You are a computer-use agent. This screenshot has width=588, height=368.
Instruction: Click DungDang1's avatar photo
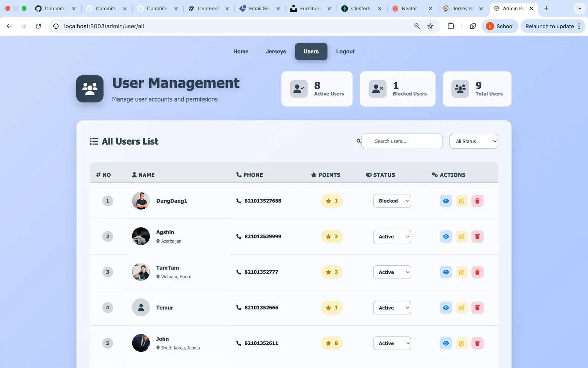pyautogui.click(x=141, y=201)
